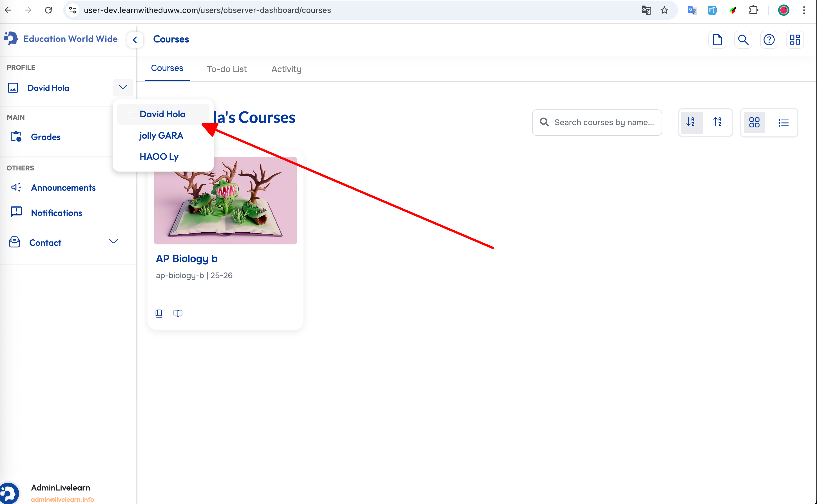Click closed book icon on AP Biology card
The image size is (817, 504).
(x=159, y=313)
